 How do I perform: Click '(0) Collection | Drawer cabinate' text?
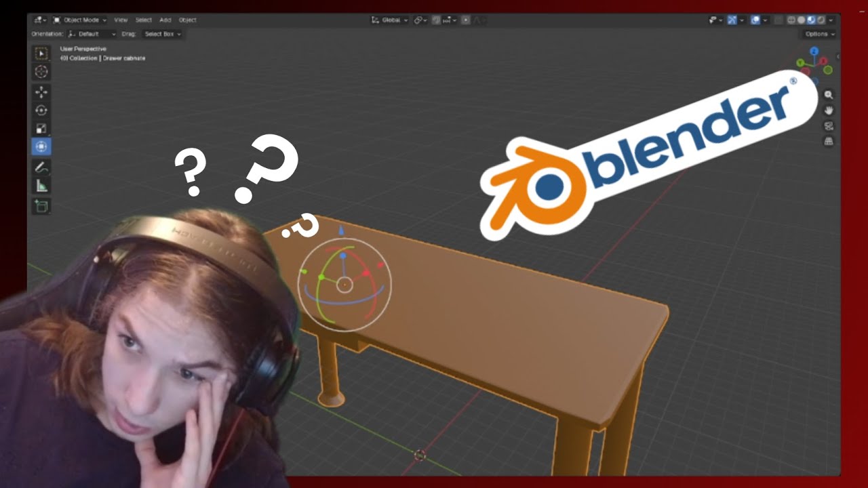tap(102, 58)
